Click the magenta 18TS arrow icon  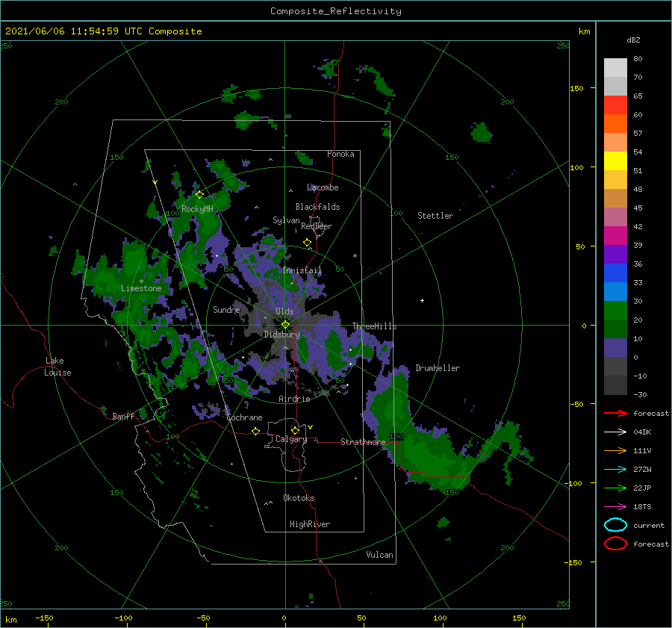click(x=615, y=507)
